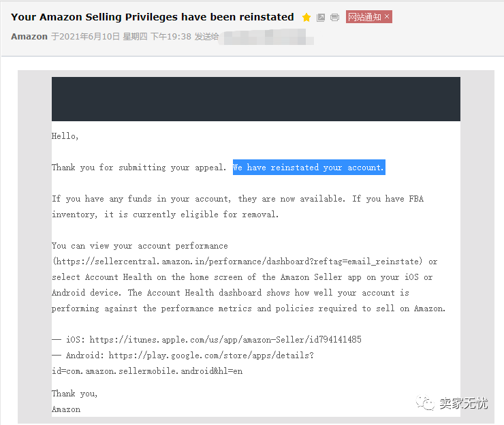This screenshot has height=425, width=504.
Task: Click the Amazon signature at the email bottom
Action: tap(66, 409)
